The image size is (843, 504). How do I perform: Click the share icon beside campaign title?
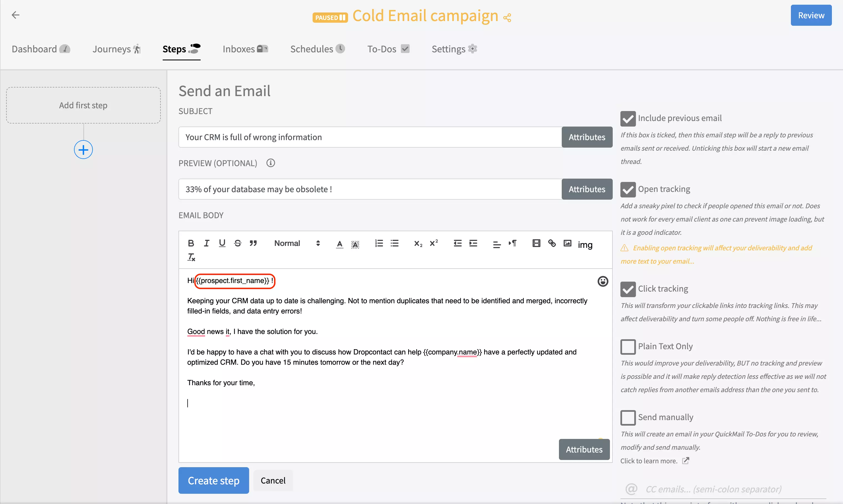(507, 18)
